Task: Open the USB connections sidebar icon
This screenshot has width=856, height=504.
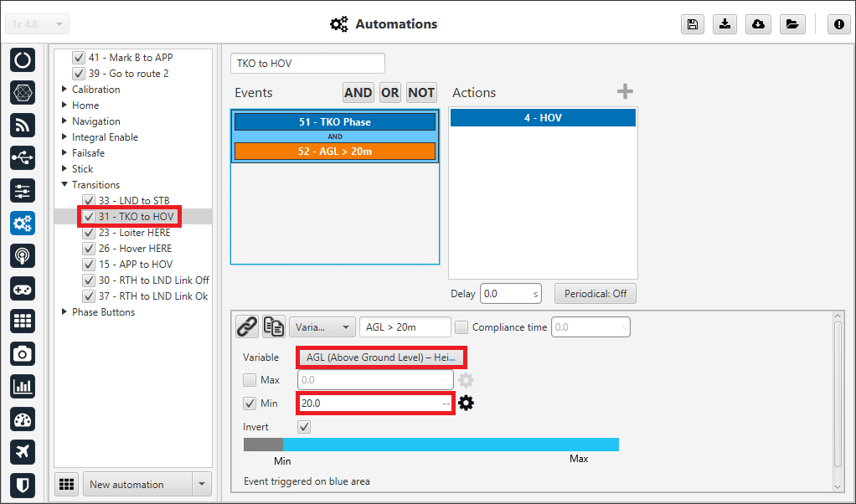Action: click(x=23, y=157)
